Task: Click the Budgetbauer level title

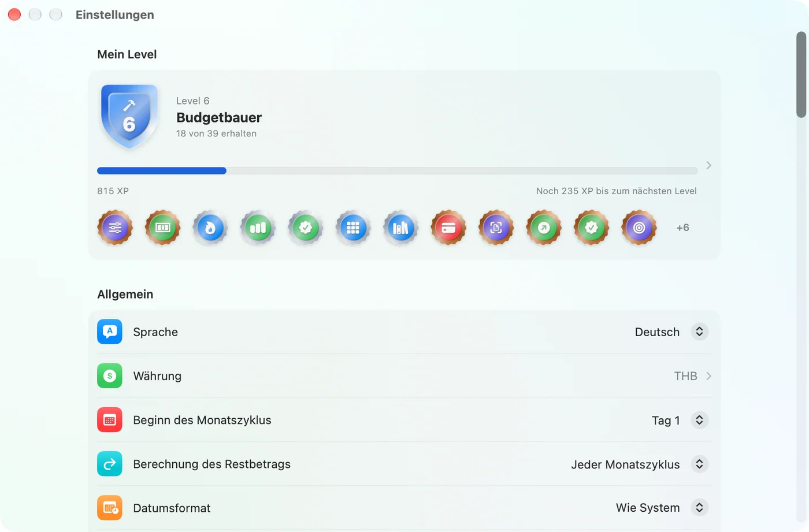Action: pos(219,117)
